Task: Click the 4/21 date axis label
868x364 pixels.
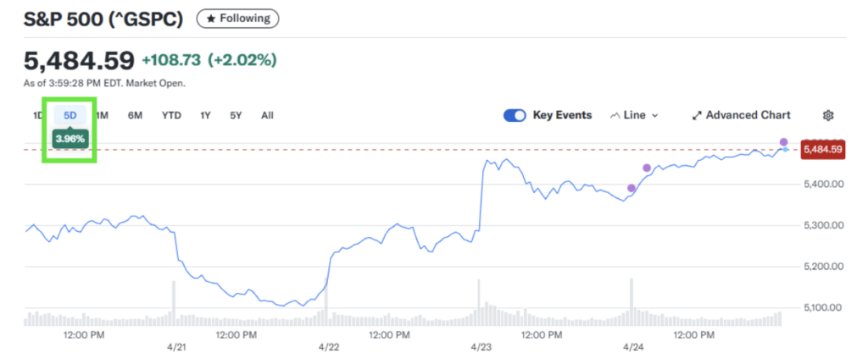Action: 175,348
